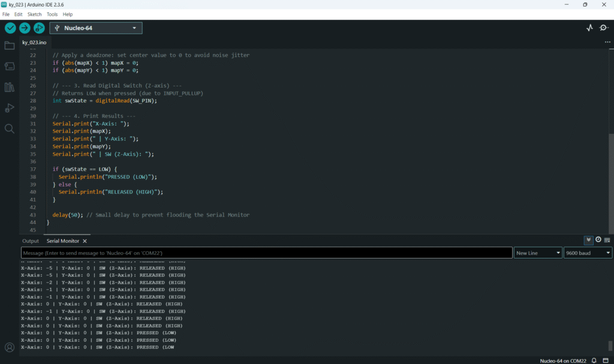Switch to the Output tab
Image resolution: width=614 pixels, height=364 pixels.
(x=31, y=241)
